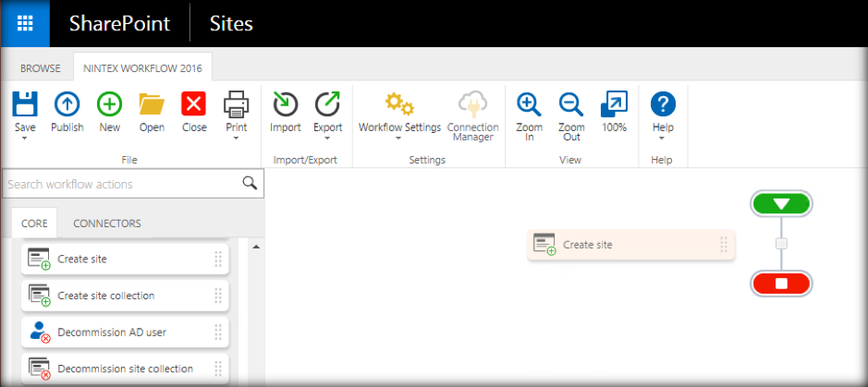
Task: Switch to the BROWSE ribbon tab
Action: coord(41,68)
